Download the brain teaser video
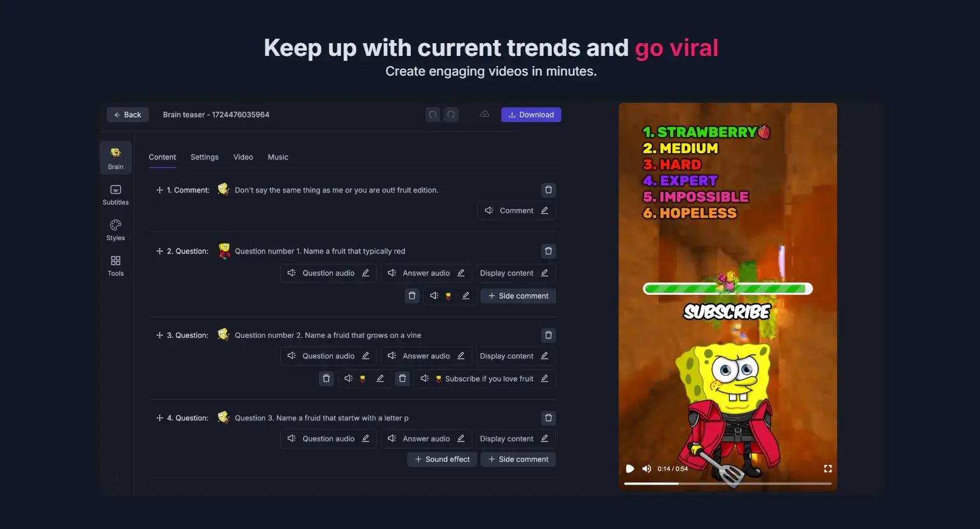Screen dimensions: 980x529 [531, 115]
